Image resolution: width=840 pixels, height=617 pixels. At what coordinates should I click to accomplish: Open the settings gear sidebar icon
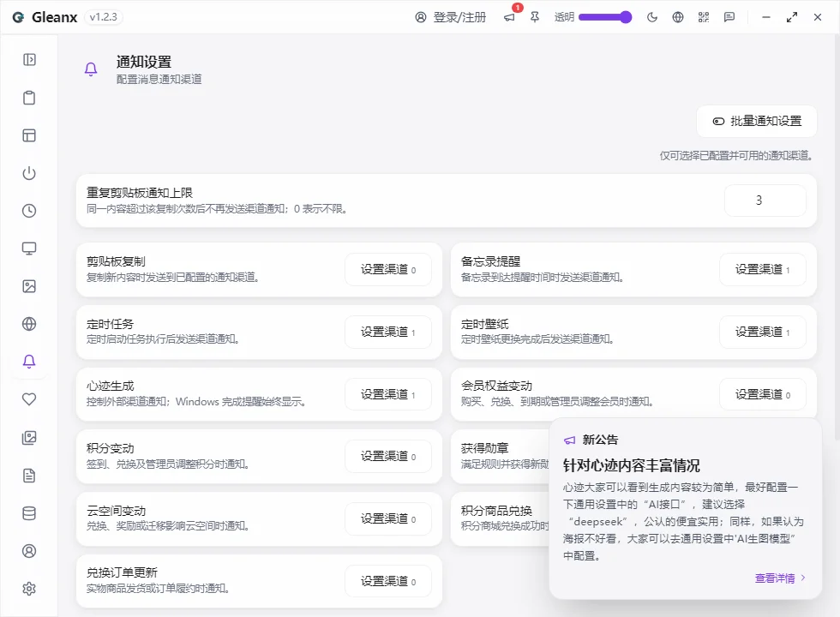click(29, 589)
